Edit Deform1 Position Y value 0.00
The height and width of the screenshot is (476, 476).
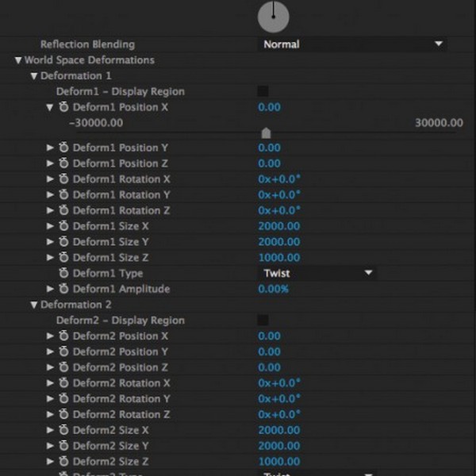click(x=269, y=148)
